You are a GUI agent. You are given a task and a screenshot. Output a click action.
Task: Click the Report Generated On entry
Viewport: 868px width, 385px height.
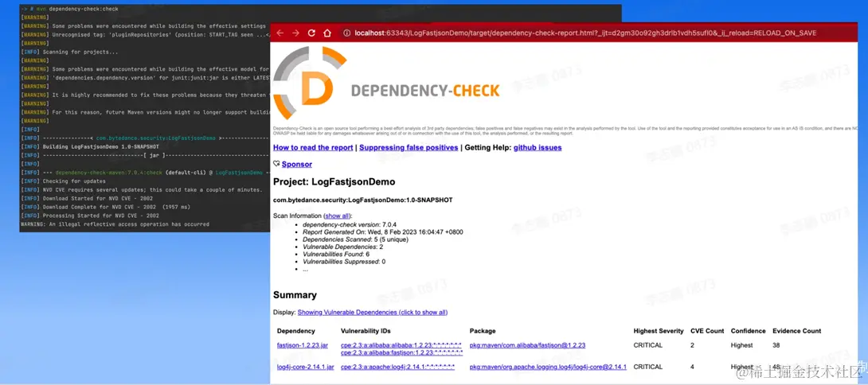382,232
